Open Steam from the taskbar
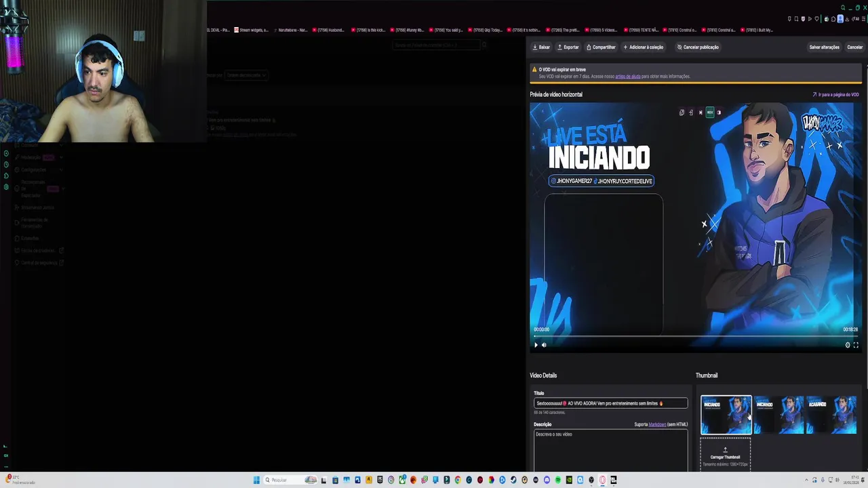 [x=513, y=480]
